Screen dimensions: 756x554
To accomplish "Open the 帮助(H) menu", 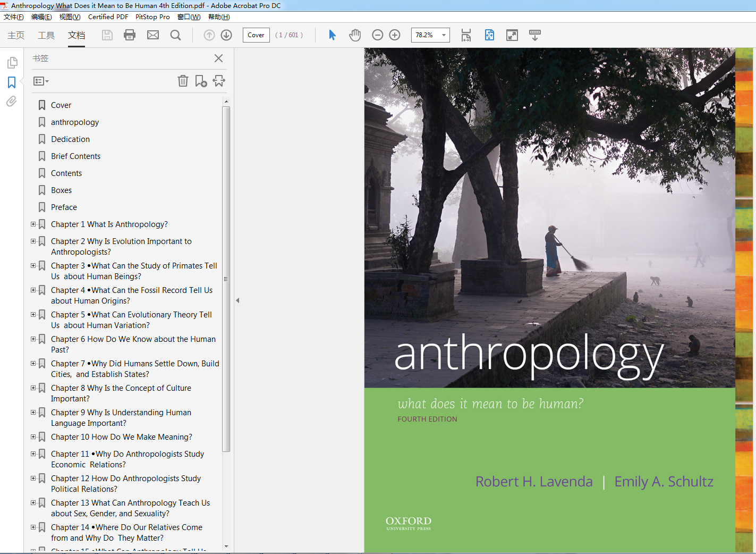I will [219, 17].
